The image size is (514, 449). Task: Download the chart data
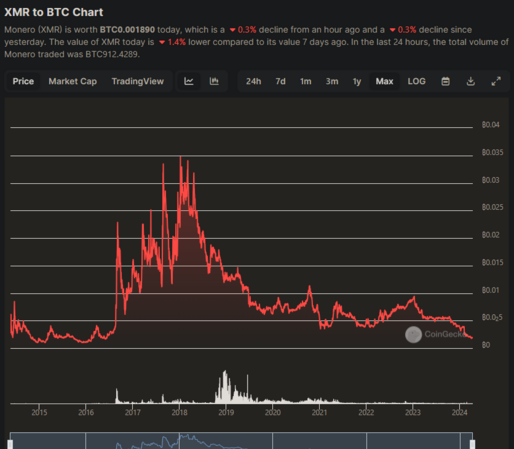click(x=471, y=81)
